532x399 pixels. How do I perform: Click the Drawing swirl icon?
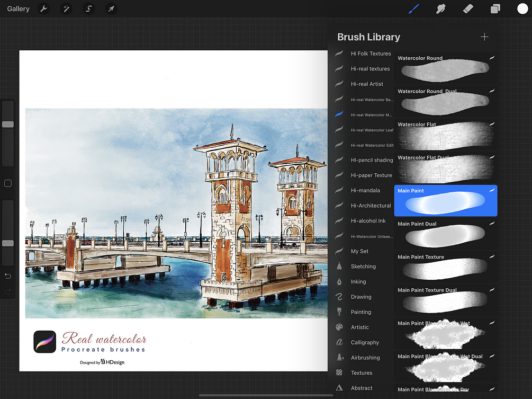339,297
